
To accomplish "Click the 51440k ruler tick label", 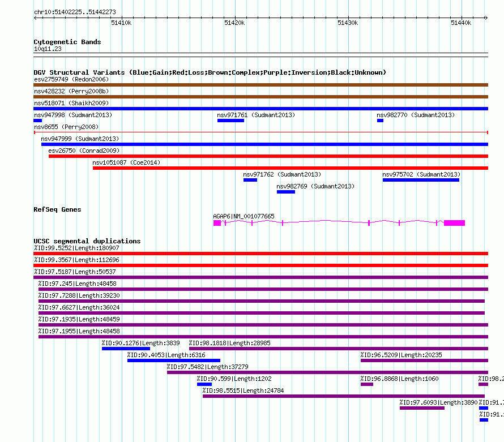I will [461, 23].
